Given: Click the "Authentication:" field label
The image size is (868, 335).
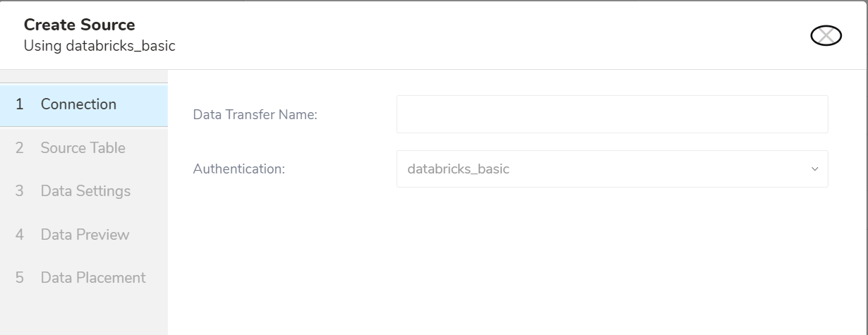Looking at the screenshot, I should (x=239, y=170).
